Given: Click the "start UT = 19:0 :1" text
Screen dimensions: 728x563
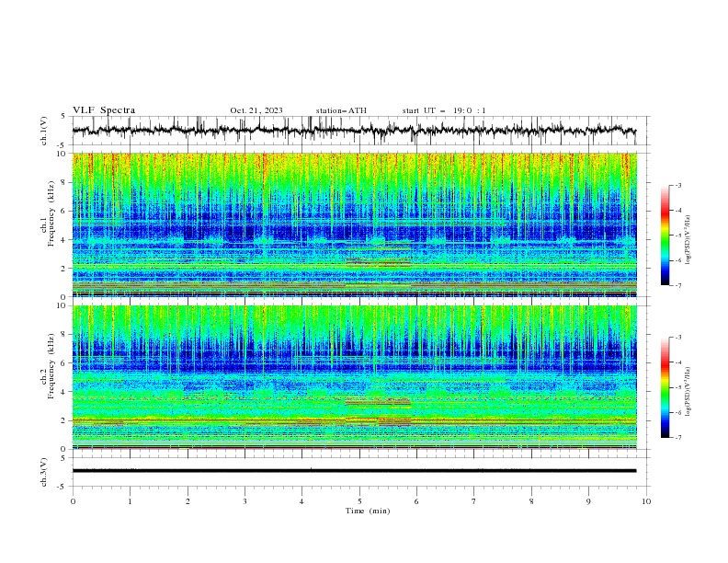Looking at the screenshot, I should (444, 110).
